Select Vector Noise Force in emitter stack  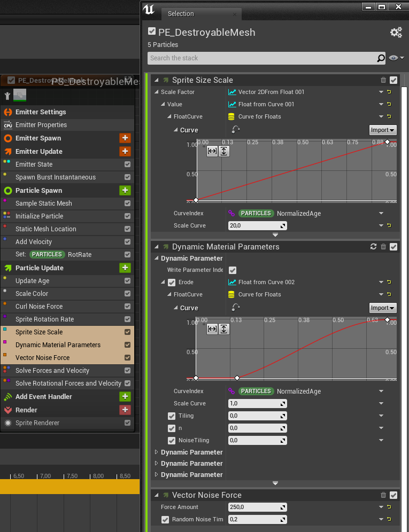43,358
